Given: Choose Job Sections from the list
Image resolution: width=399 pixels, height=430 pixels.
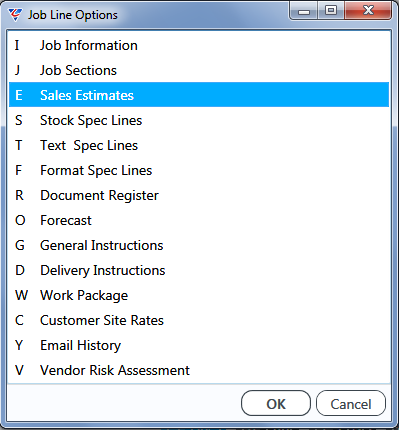Looking at the screenshot, I should point(199,70).
